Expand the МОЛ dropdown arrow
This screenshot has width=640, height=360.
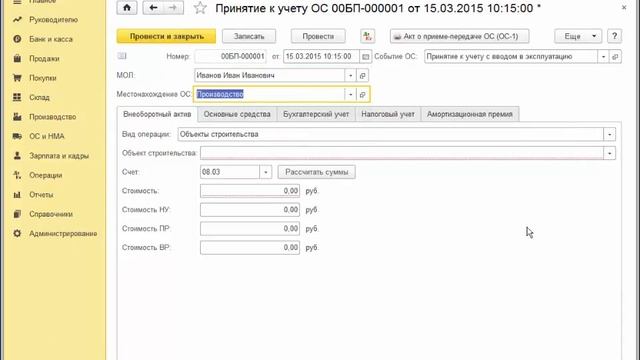coord(350,76)
